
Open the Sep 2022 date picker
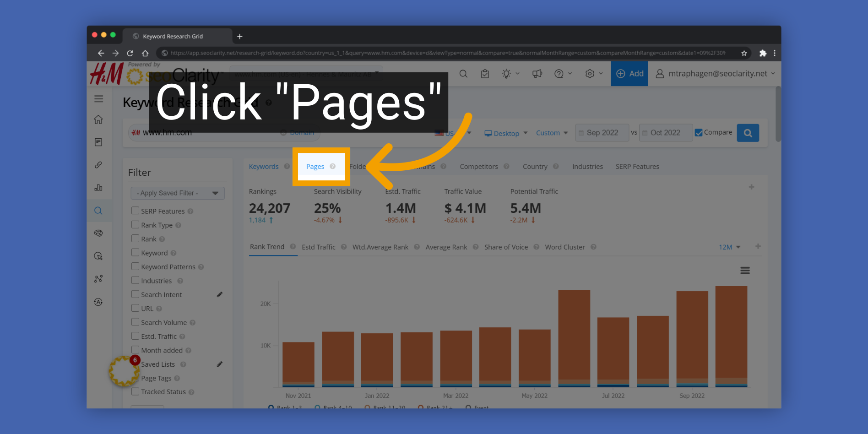coord(602,133)
